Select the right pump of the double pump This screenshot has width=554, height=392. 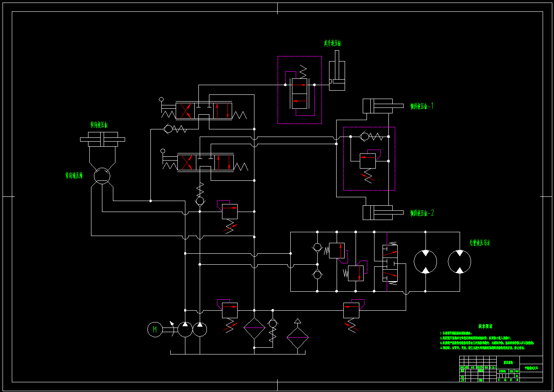[x=200, y=330]
